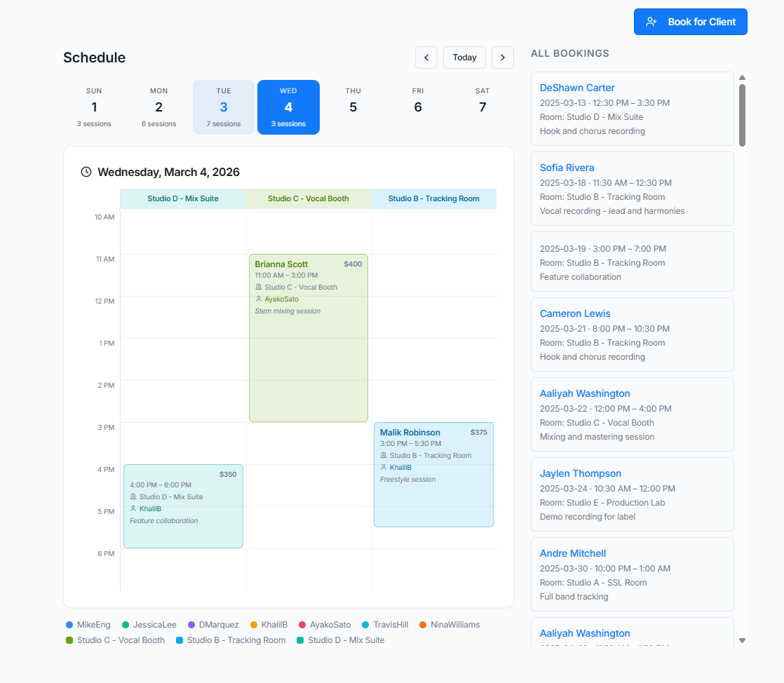Open the $350 Feature collaboration session block

click(x=184, y=506)
